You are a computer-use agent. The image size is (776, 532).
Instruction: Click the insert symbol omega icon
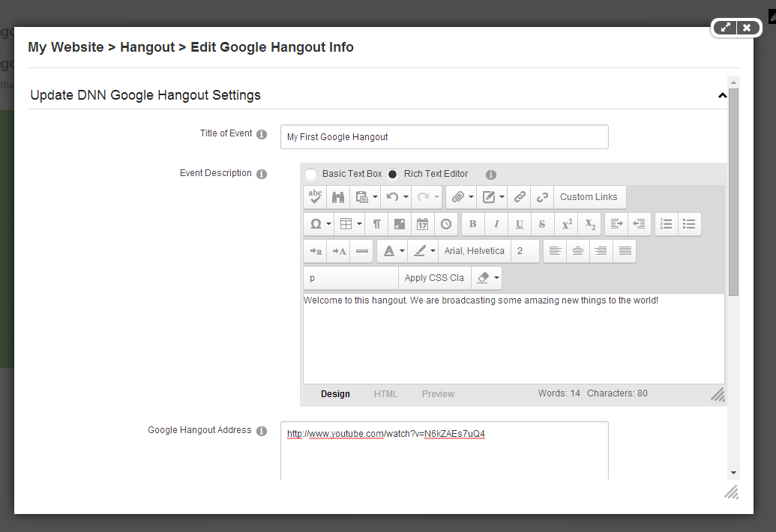click(315, 224)
